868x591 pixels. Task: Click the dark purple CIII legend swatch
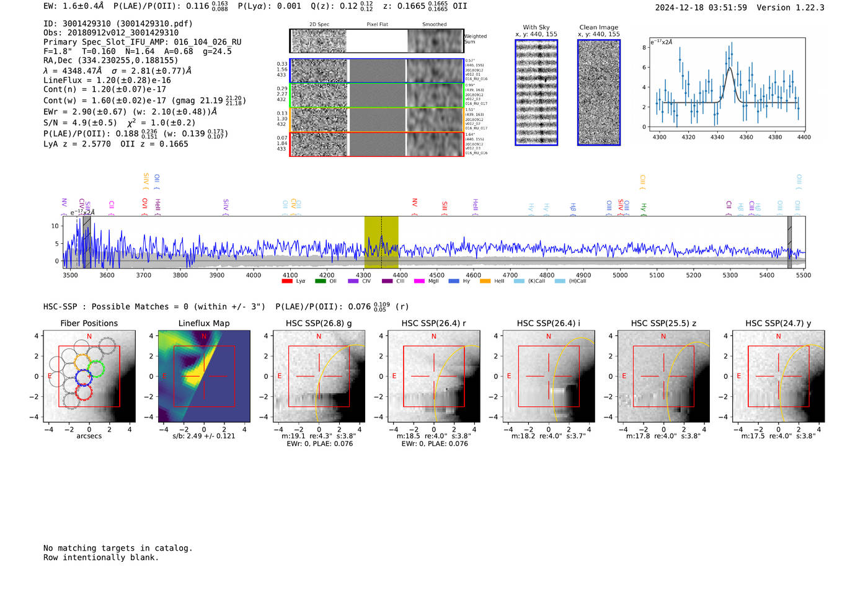tap(387, 281)
